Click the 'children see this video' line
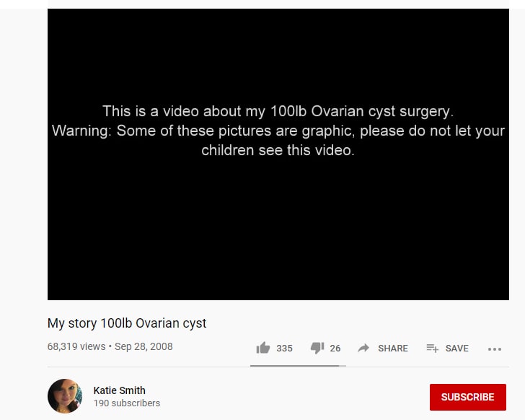The height and width of the screenshot is (420, 525). [x=278, y=150]
